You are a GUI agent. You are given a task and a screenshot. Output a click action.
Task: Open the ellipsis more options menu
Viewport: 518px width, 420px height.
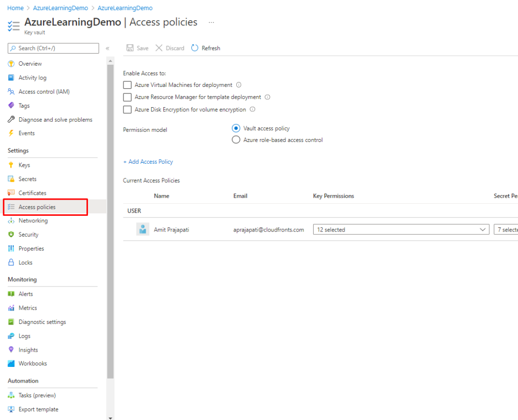coord(211,22)
